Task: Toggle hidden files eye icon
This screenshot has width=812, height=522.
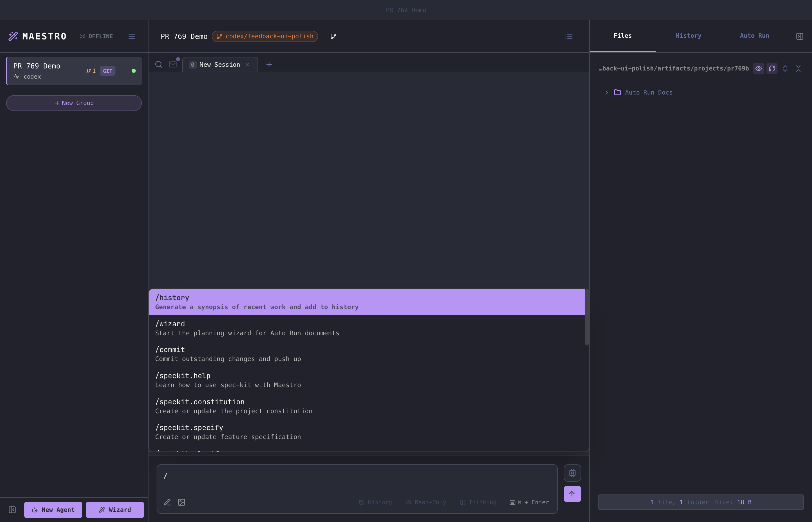Action: click(758, 68)
